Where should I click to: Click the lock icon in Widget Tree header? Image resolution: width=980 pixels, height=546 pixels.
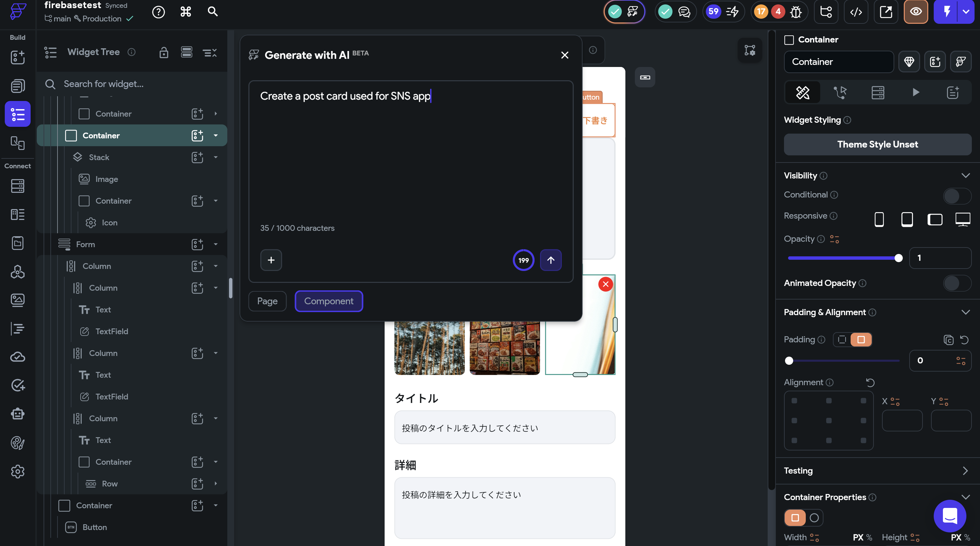coord(164,52)
